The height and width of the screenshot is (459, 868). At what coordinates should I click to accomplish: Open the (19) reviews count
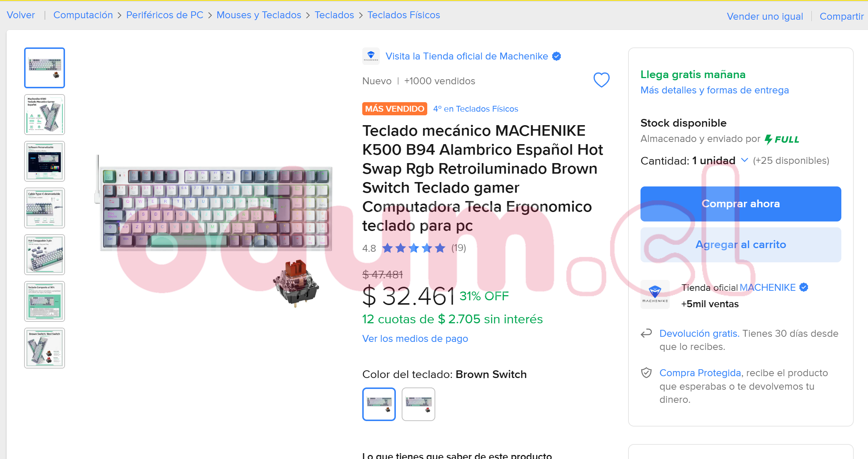click(x=458, y=248)
